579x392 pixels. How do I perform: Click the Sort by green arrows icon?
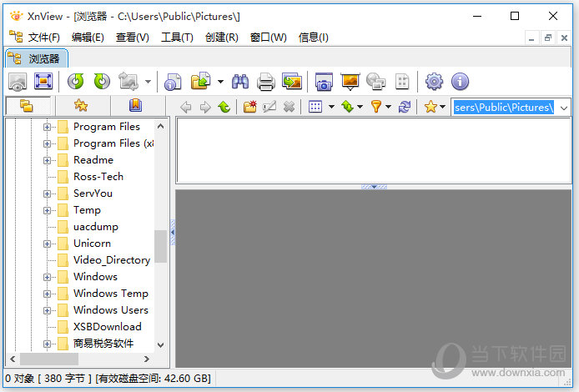click(347, 107)
